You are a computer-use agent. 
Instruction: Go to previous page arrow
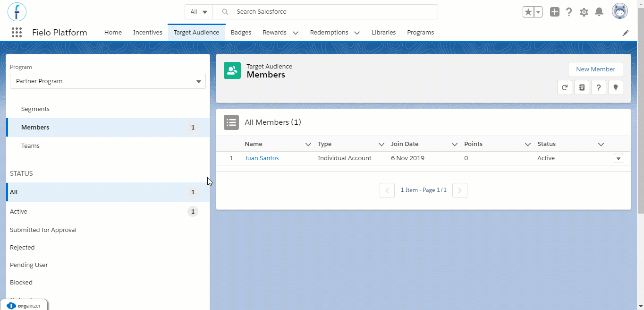(x=387, y=190)
